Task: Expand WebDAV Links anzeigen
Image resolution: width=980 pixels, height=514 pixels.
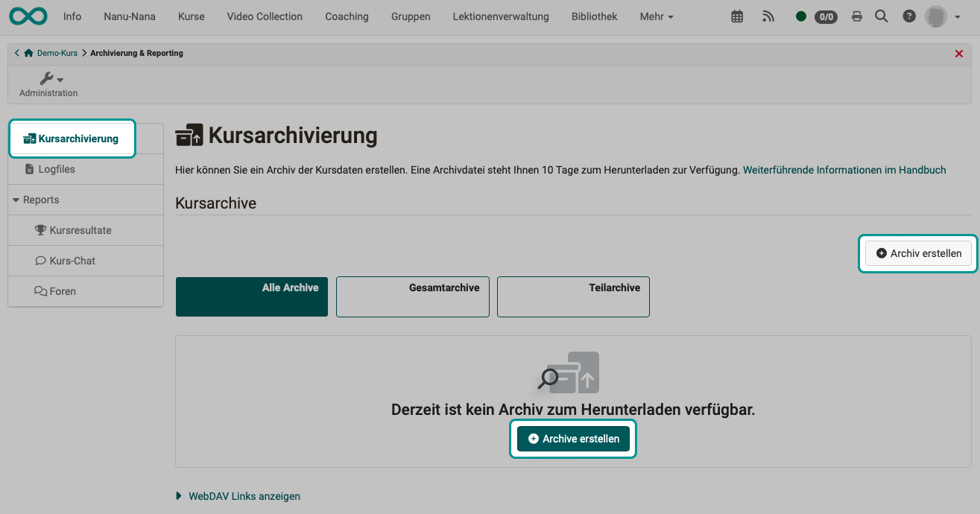Action: [x=238, y=495]
